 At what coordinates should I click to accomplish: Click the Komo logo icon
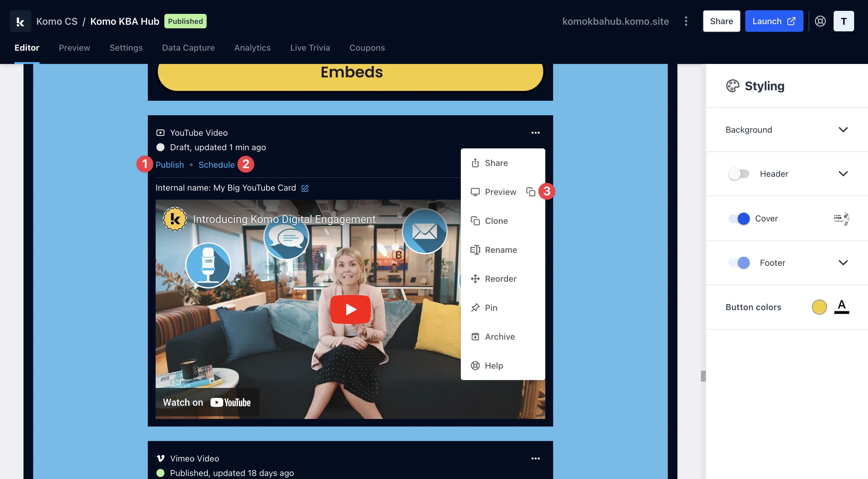tap(20, 21)
